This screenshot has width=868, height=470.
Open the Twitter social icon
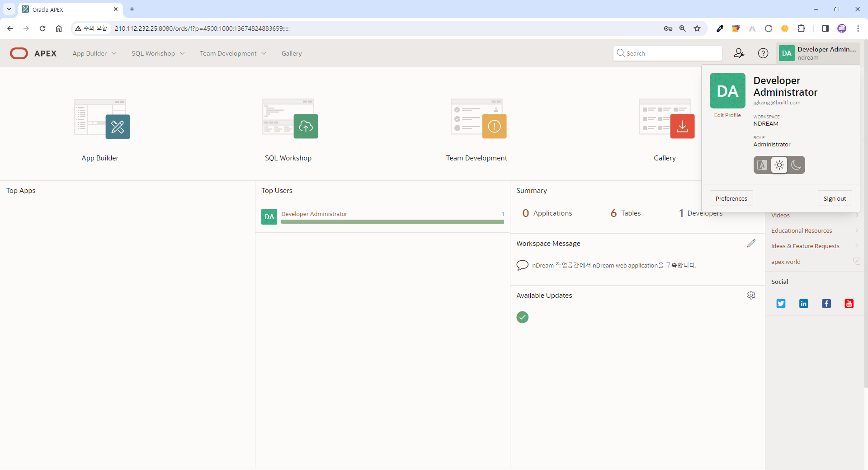(781, 304)
